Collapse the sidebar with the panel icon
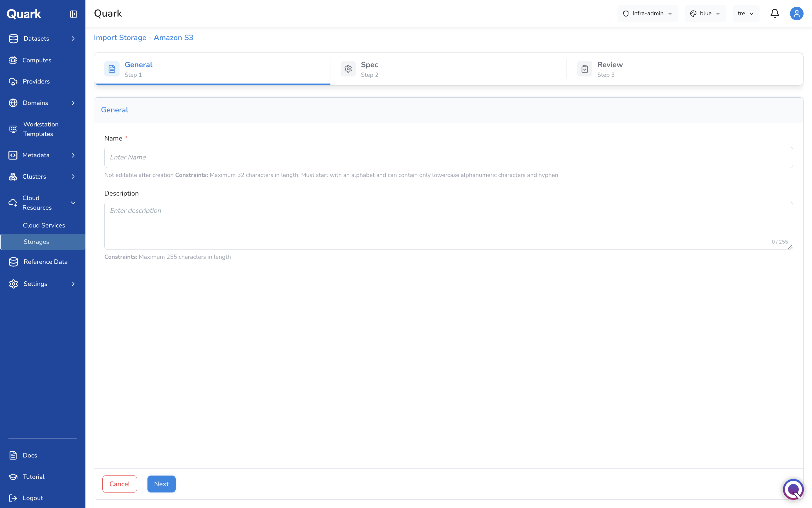This screenshot has width=812, height=508. point(74,14)
